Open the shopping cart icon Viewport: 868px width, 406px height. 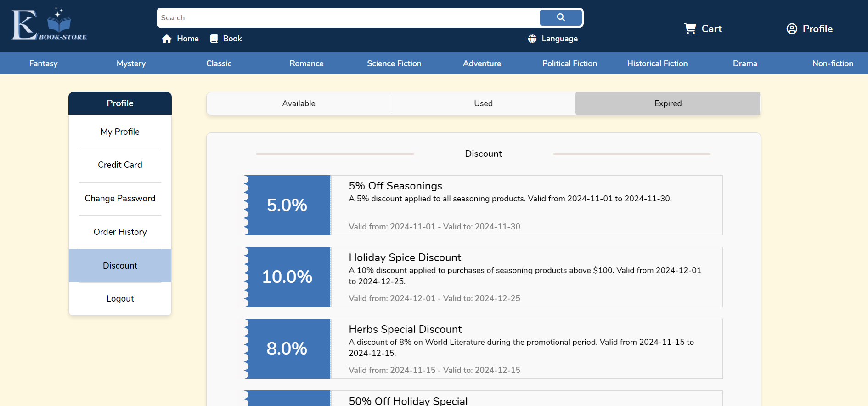[x=690, y=29]
